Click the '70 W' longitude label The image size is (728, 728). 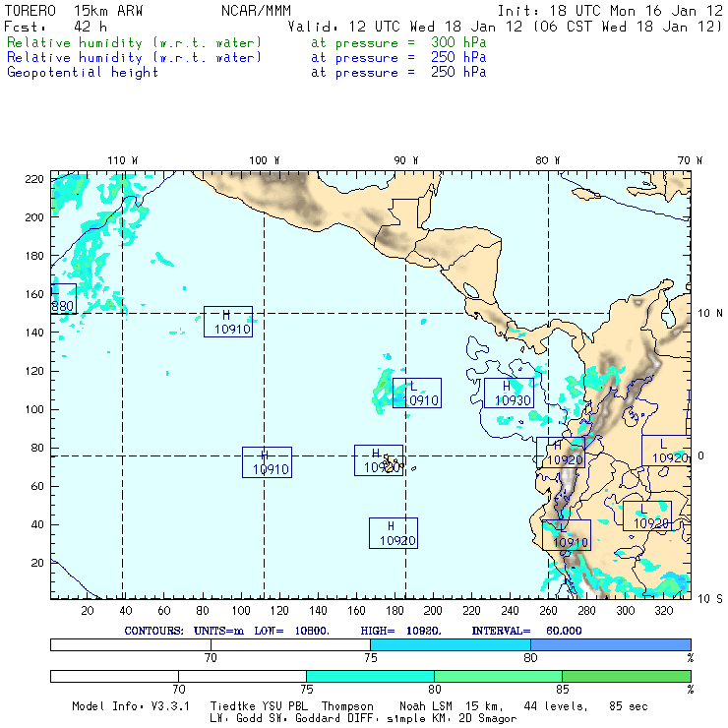(x=690, y=160)
